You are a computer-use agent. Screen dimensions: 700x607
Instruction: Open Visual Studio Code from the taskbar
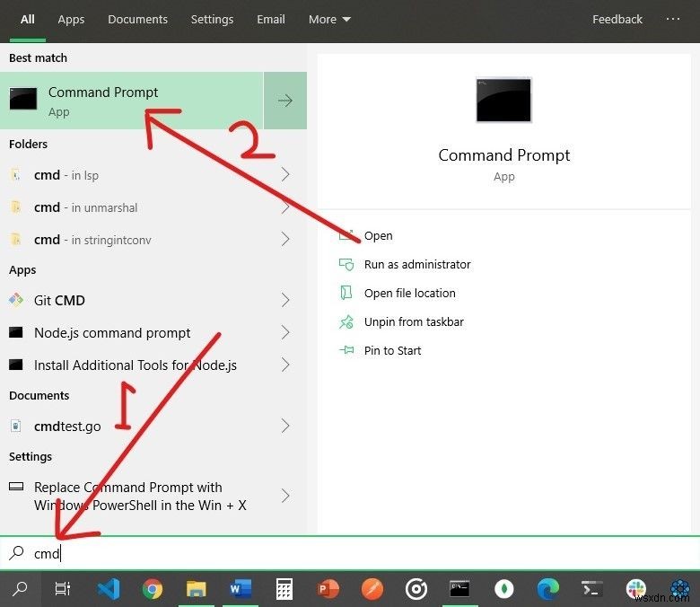109,589
